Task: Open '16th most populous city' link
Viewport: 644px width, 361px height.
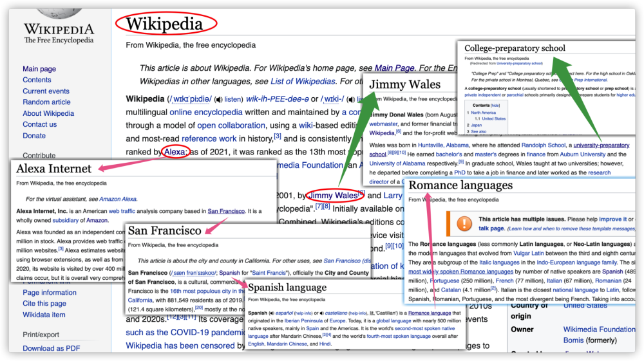Action: pyautogui.click(x=207, y=291)
